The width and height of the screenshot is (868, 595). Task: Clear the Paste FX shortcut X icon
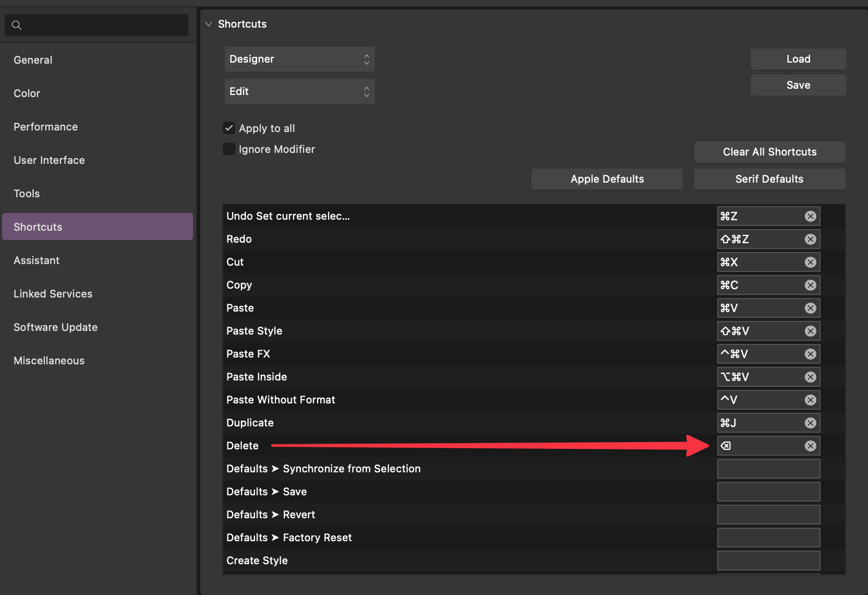tap(810, 354)
